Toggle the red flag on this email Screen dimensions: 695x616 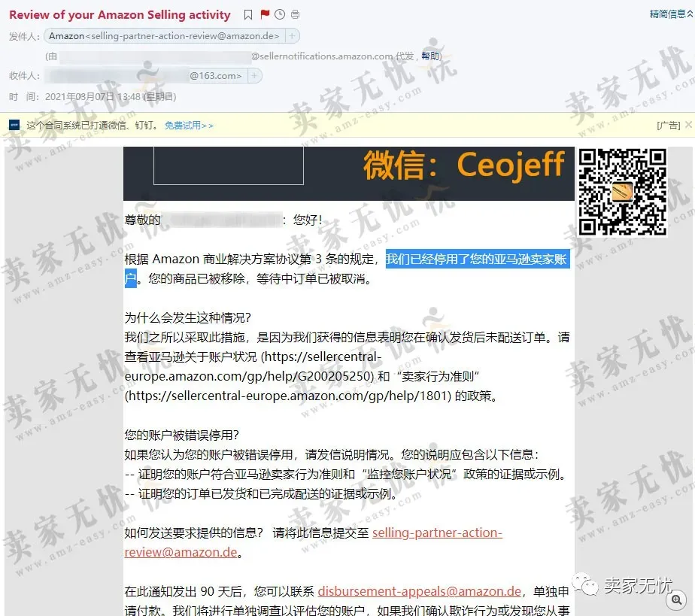coord(265,14)
